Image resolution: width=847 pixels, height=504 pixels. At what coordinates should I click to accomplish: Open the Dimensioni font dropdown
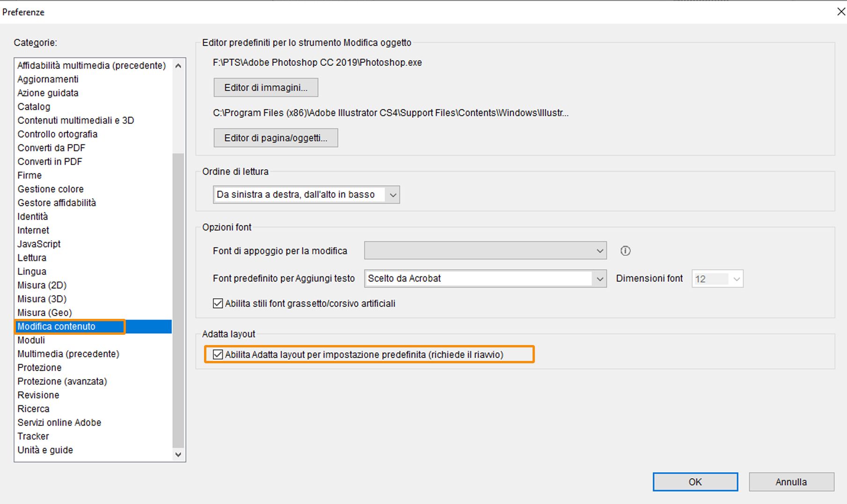(717, 279)
